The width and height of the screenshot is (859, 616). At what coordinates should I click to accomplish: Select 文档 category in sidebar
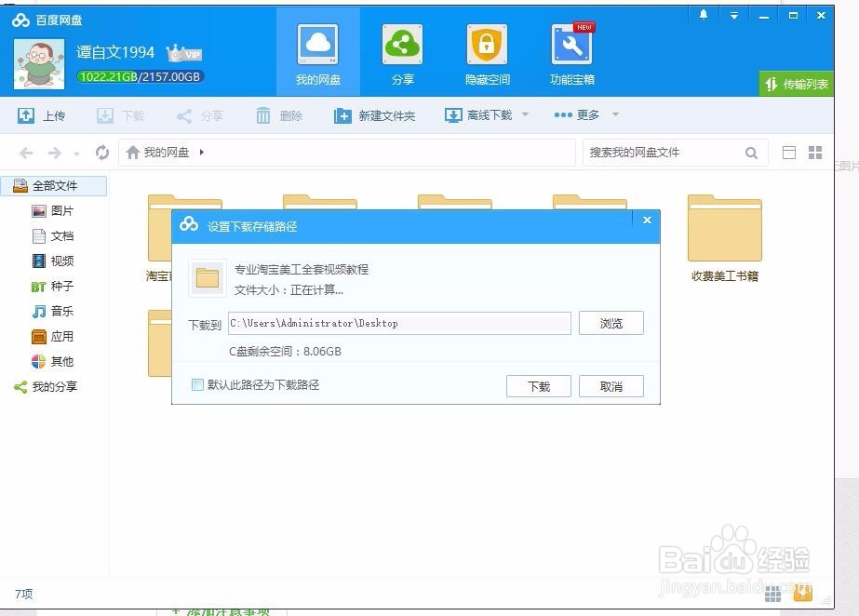coord(54,236)
